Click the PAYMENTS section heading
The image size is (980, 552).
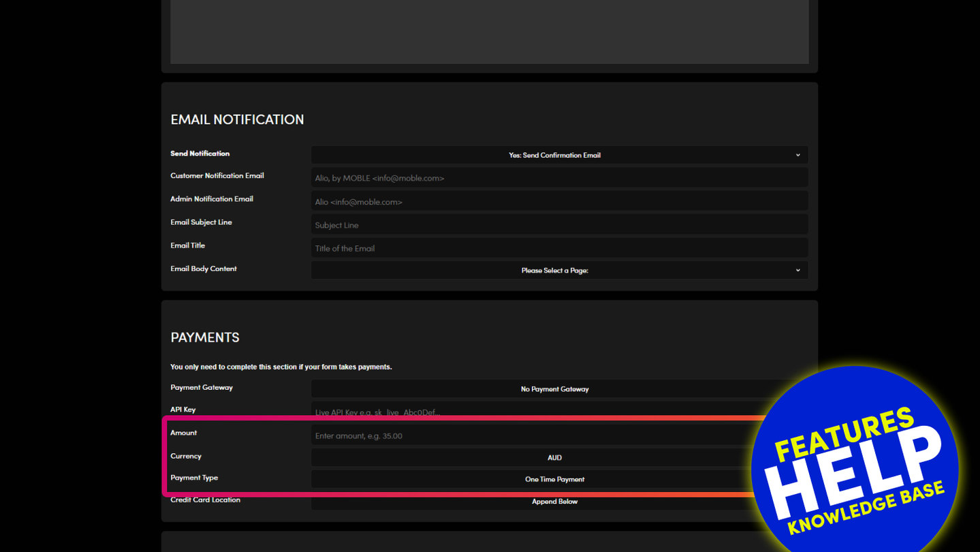tap(205, 338)
